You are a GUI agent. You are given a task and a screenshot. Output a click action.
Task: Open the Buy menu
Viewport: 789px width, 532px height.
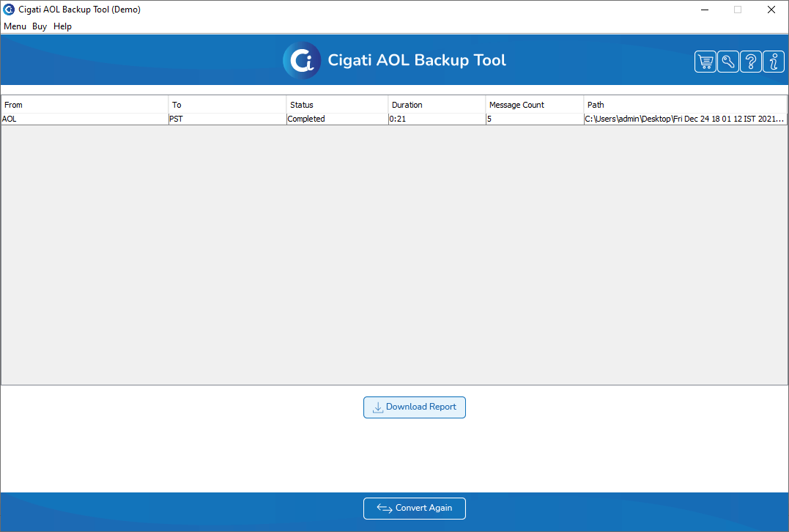(40, 26)
